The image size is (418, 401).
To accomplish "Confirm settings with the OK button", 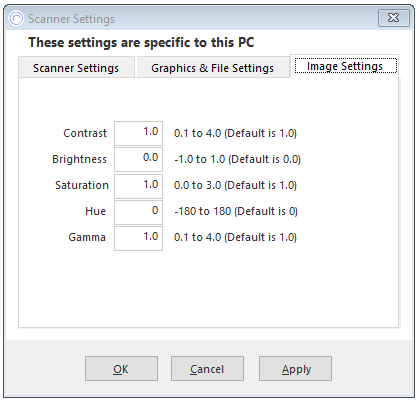I will [121, 368].
